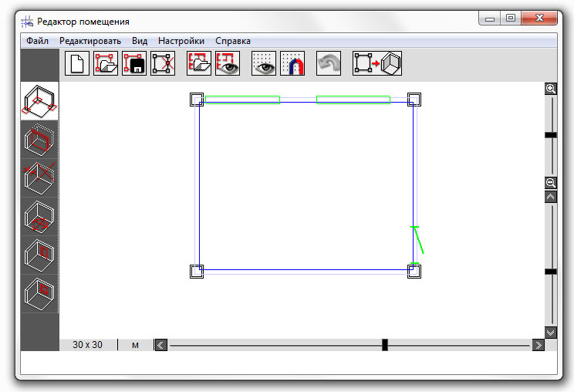Click the zoom out magnifier icon
The width and height of the screenshot is (574, 392).
click(551, 183)
